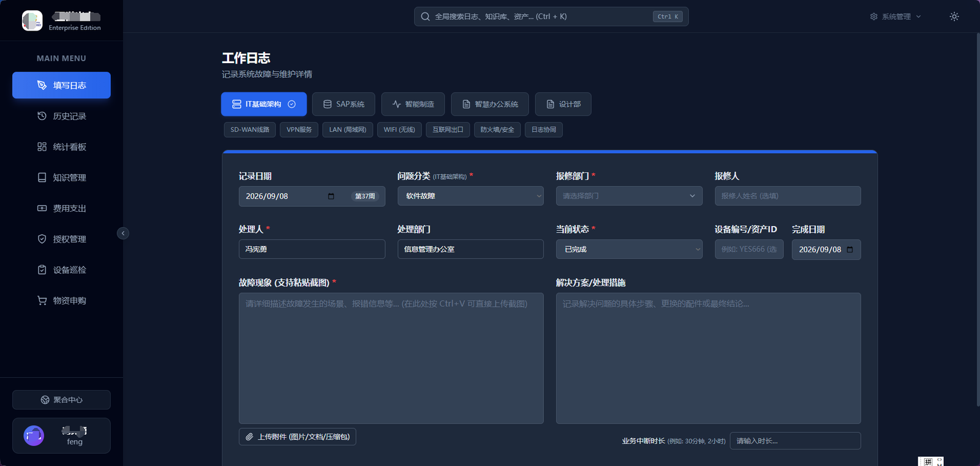Screen dimensions: 980x466
Task: Open the calendar picker for 完成日期
Action: pos(850,249)
